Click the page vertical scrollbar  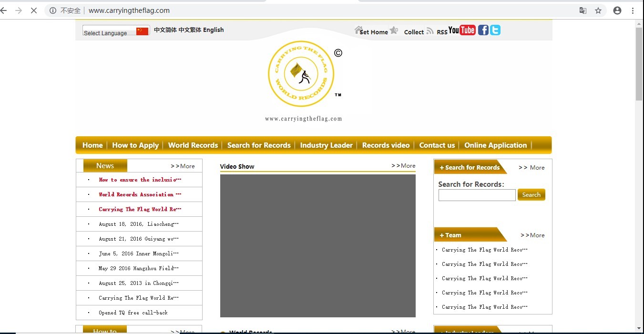pyautogui.click(x=639, y=64)
